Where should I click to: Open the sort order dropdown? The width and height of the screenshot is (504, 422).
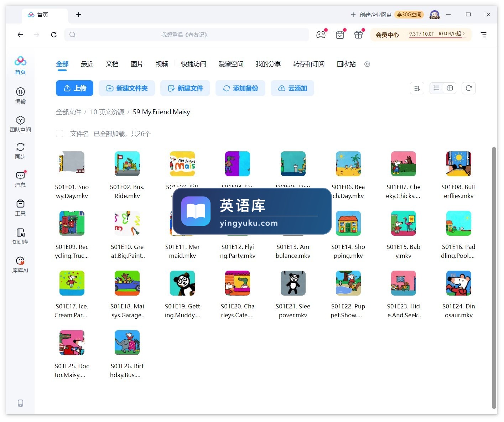(417, 88)
